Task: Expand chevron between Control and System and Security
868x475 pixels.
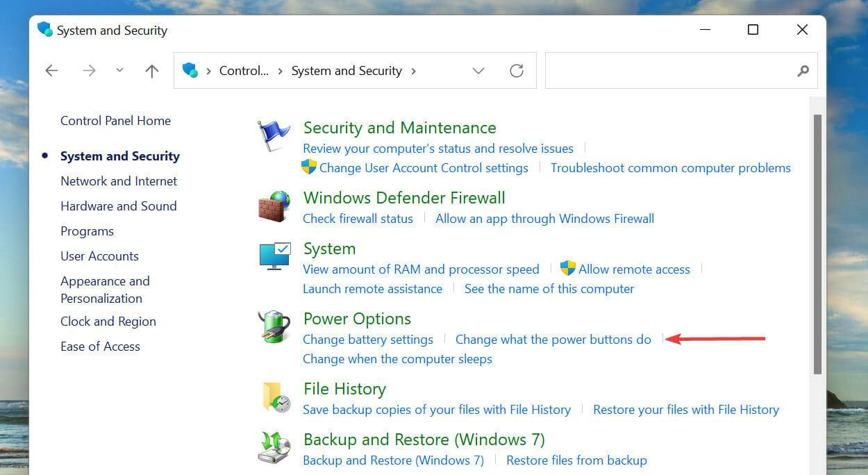Action: [x=280, y=71]
